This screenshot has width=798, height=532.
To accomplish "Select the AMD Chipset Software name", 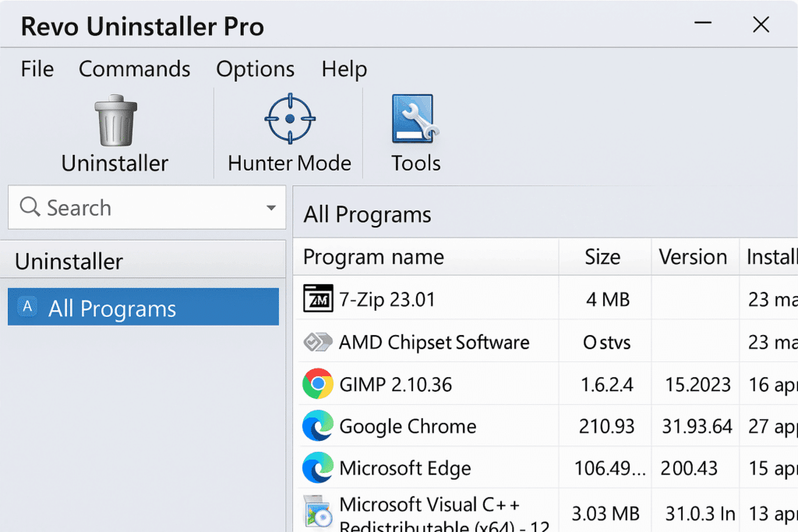I will [434, 342].
